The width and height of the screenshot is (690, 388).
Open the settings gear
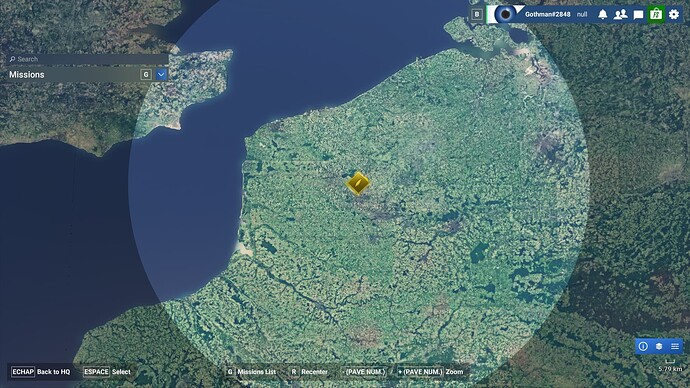pos(674,15)
